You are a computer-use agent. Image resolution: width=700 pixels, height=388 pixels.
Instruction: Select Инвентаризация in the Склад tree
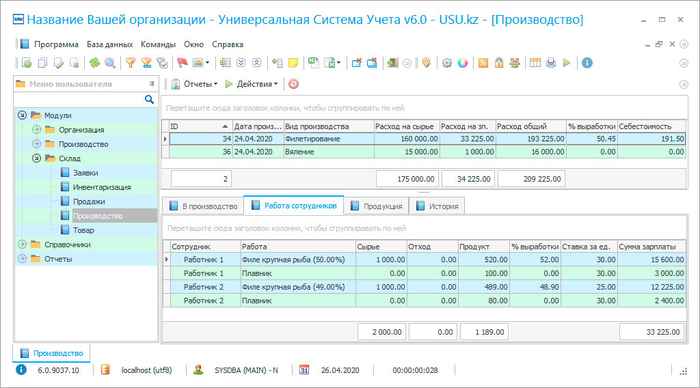102,187
